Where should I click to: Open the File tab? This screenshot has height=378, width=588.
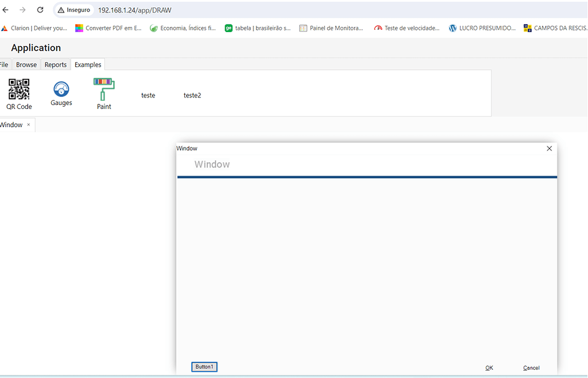(4, 64)
